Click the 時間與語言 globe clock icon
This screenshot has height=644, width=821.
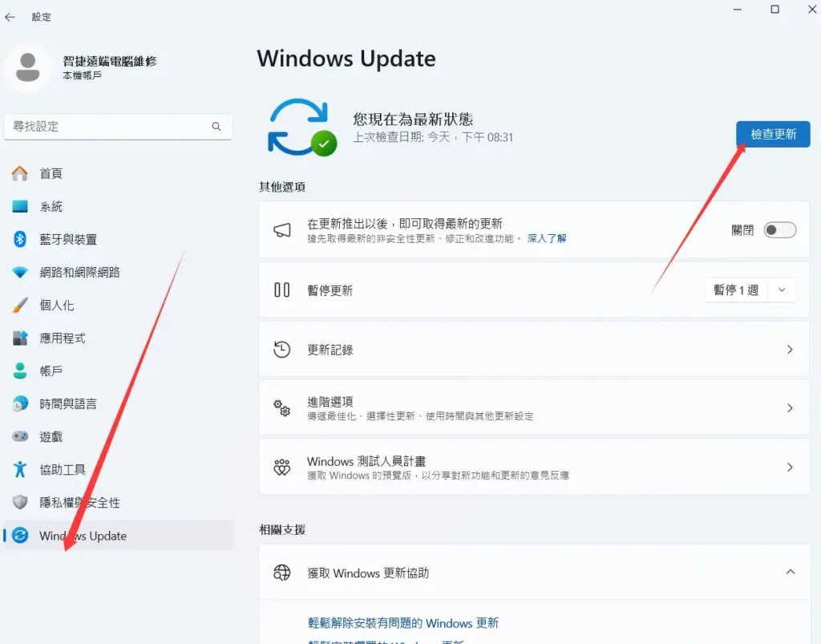coord(20,403)
